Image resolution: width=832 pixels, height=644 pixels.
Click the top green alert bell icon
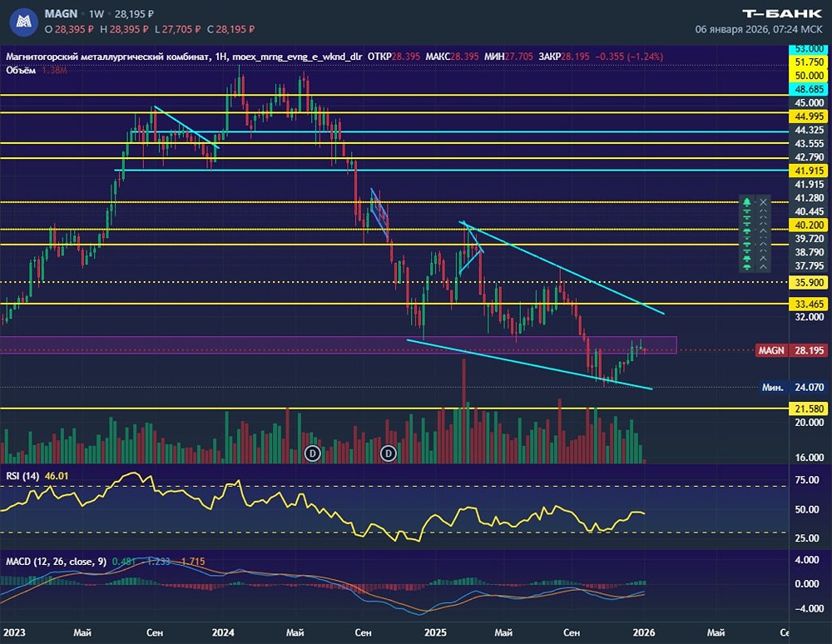coord(747,202)
